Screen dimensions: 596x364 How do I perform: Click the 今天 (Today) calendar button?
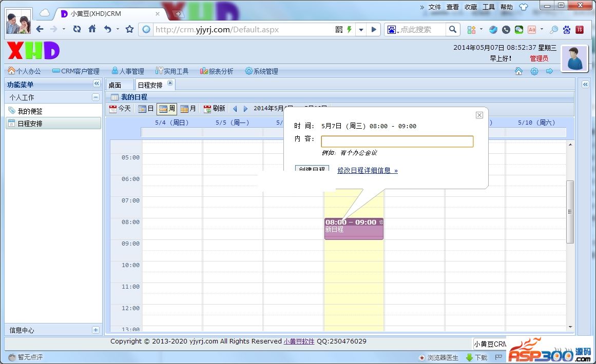120,109
